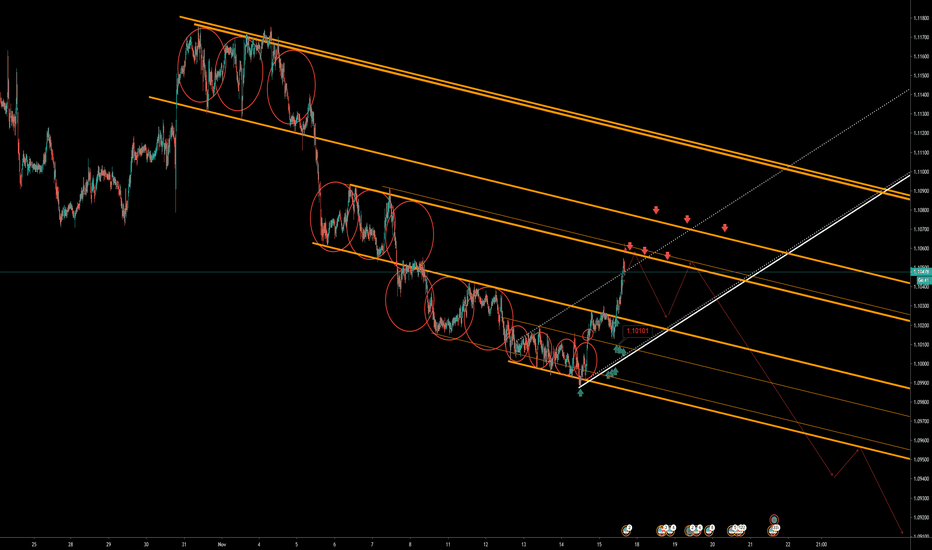932x550 pixels.
Task: Select the rightmost red down arrow marker
Action: tap(724, 229)
